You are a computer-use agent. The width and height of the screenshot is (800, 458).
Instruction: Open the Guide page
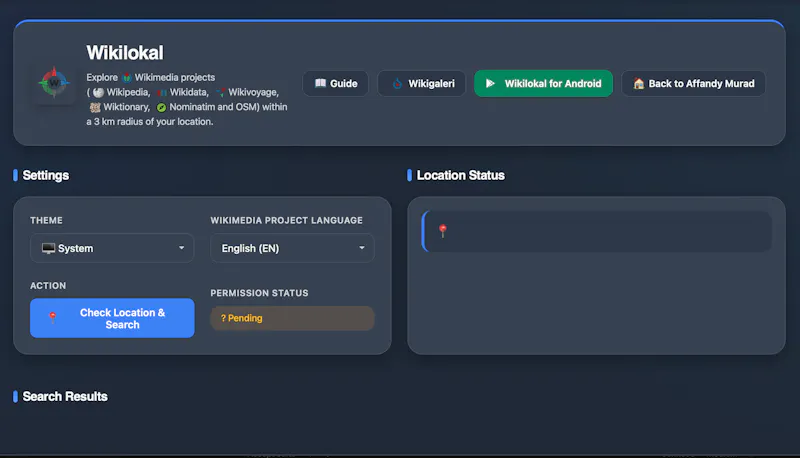coord(336,84)
